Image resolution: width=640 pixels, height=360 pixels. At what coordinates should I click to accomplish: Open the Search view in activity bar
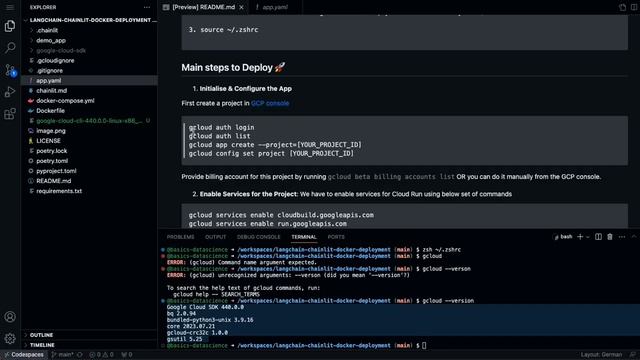(10, 48)
